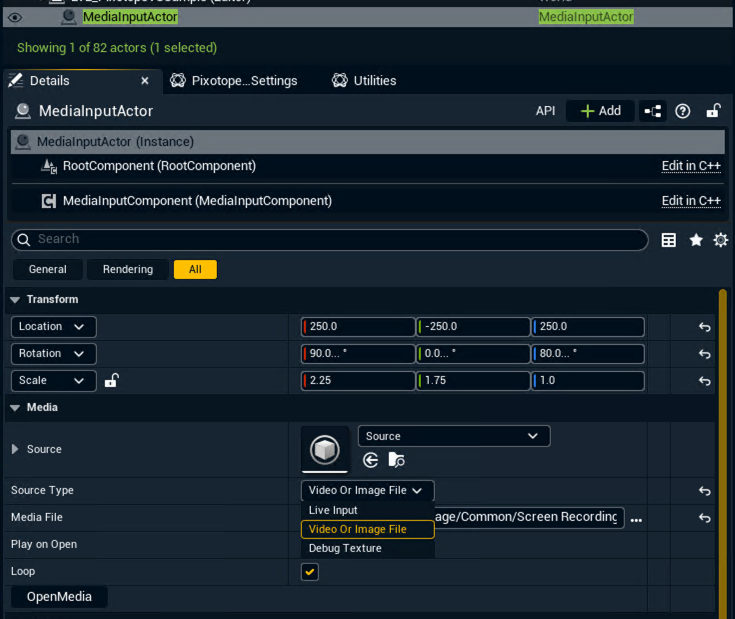Image resolution: width=735 pixels, height=619 pixels.
Task: Reset Rotation to default arrow
Action: (x=705, y=354)
